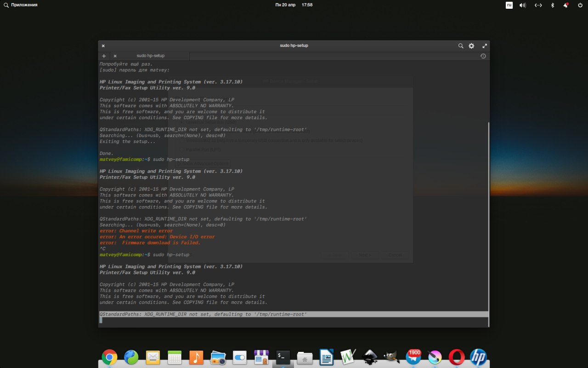This screenshot has width=588, height=368.
Task: Click the Terminal icon in the dock
Action: click(x=283, y=357)
